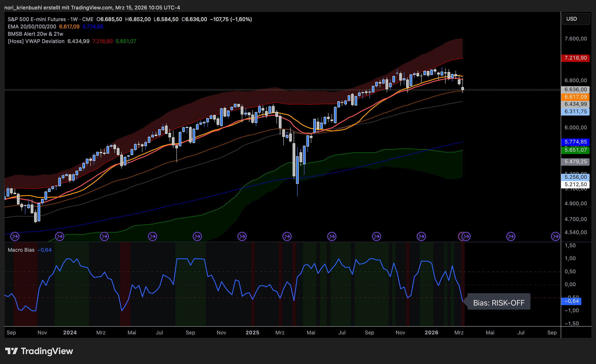Screen dimensions: 596x364
Task: Click the rollover marker at Mrz 2026
Action: [x=466, y=236]
